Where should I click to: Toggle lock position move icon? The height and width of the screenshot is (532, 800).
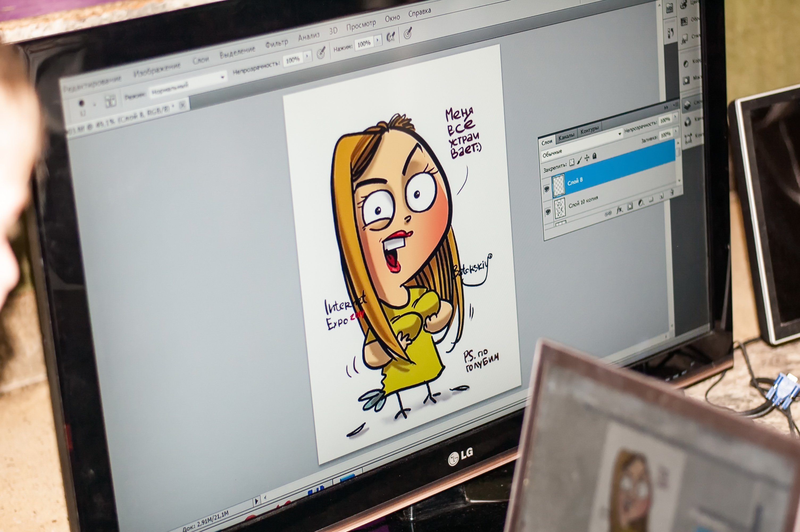tap(587, 158)
